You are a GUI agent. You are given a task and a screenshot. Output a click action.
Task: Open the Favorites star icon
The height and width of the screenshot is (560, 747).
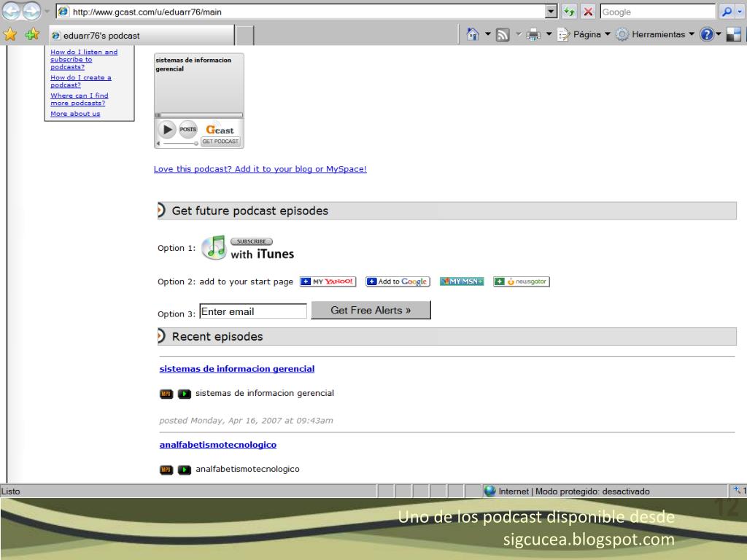10,34
